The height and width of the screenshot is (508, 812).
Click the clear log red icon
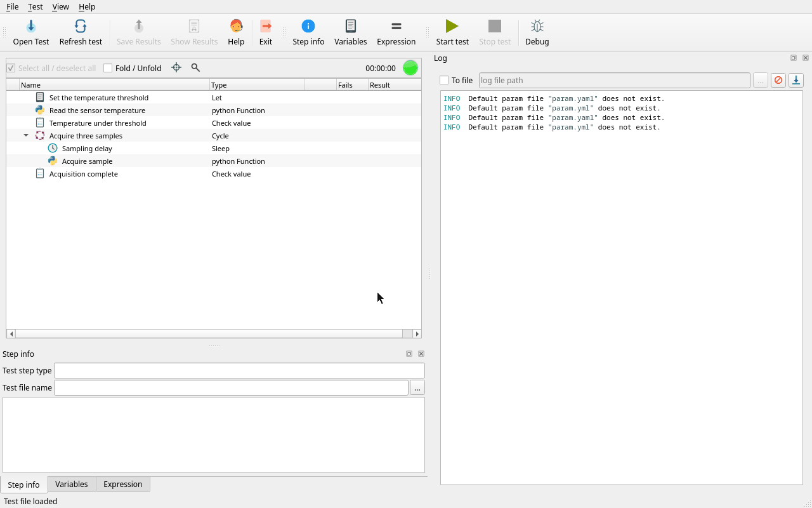[778, 80]
